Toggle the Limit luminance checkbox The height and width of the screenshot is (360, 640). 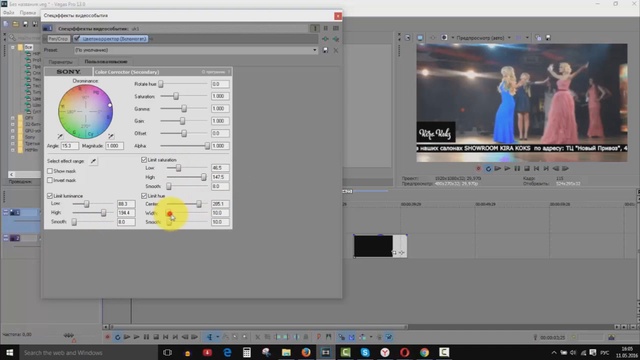[x=50, y=196]
